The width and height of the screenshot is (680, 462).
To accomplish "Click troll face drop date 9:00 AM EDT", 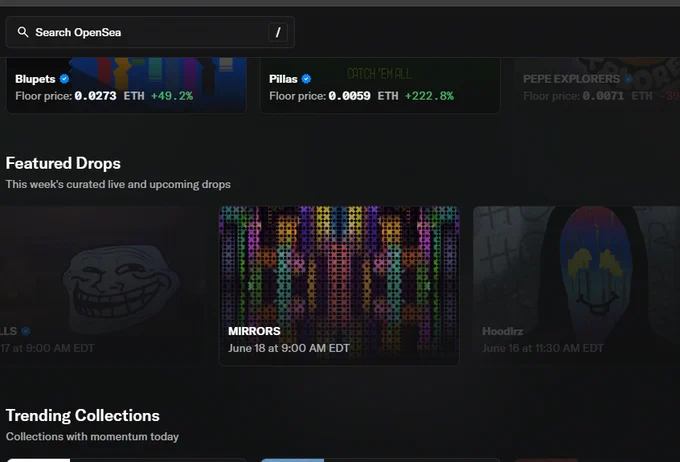I will pyautogui.click(x=47, y=348).
